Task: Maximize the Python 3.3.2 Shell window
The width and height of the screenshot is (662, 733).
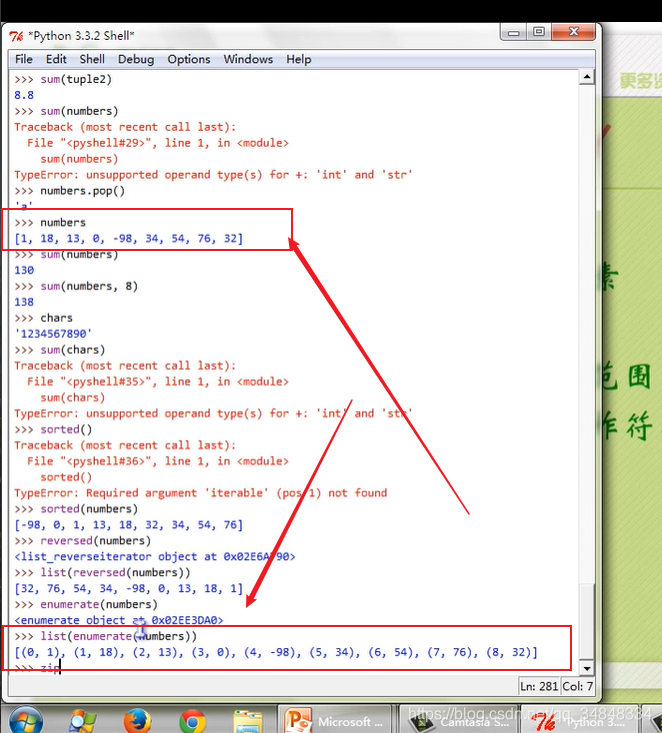Action: click(539, 32)
